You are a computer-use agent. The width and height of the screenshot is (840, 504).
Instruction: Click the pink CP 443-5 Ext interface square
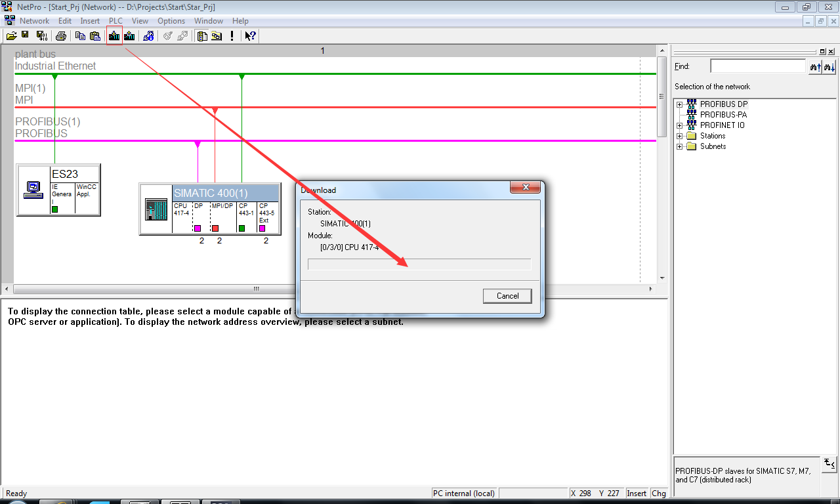[x=262, y=228]
